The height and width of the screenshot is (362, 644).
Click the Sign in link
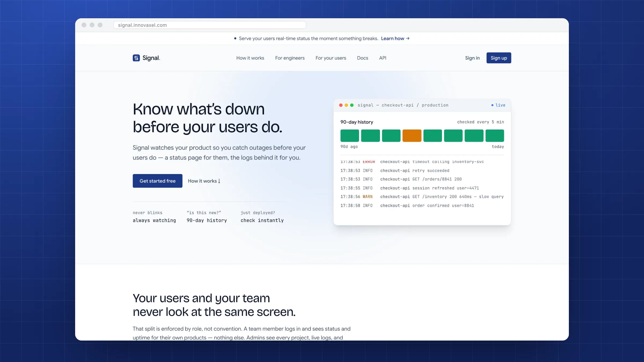click(x=472, y=58)
